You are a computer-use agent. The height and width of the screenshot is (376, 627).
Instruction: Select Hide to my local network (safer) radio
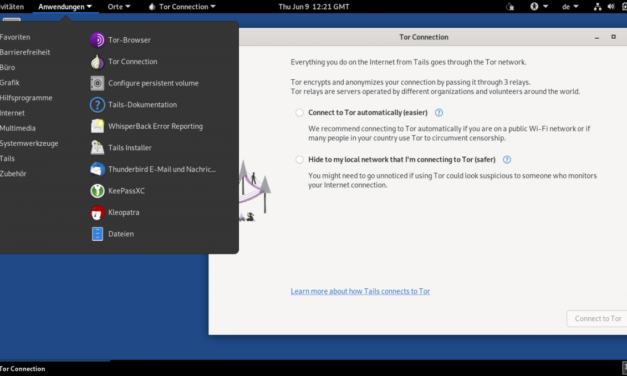pyautogui.click(x=299, y=160)
